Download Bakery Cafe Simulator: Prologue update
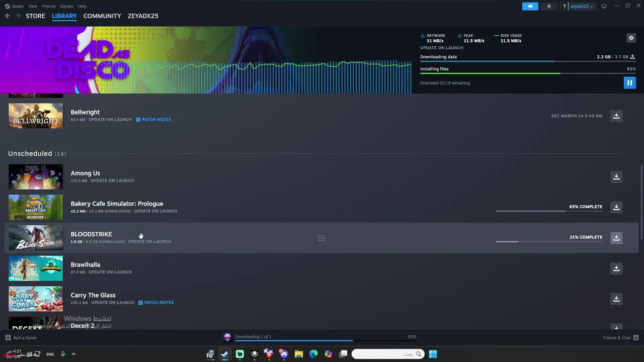 (616, 207)
